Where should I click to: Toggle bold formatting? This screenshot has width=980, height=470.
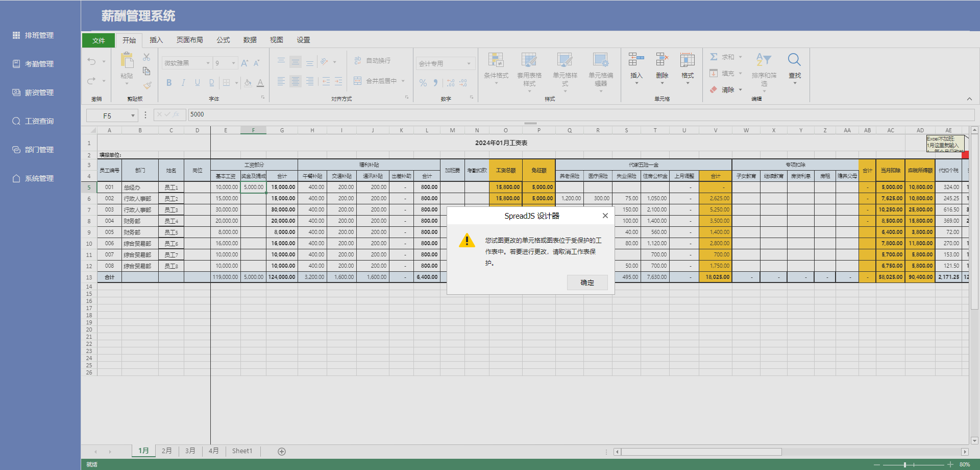pyautogui.click(x=169, y=82)
